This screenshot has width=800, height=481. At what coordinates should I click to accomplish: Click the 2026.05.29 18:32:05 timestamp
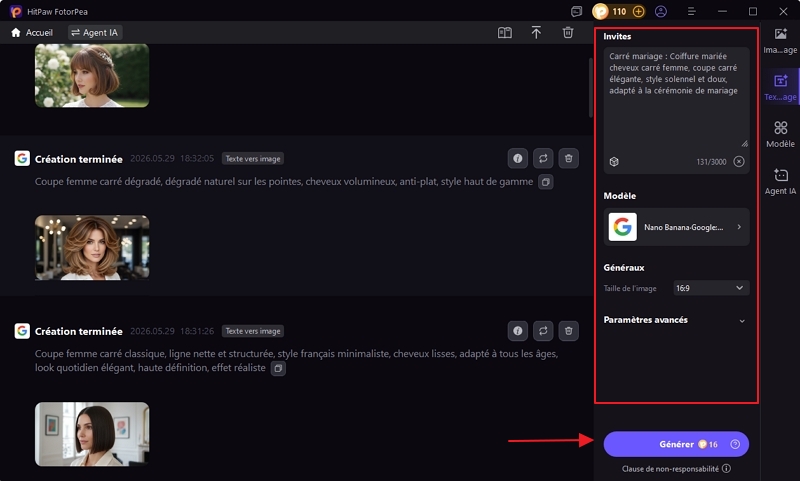(172, 159)
